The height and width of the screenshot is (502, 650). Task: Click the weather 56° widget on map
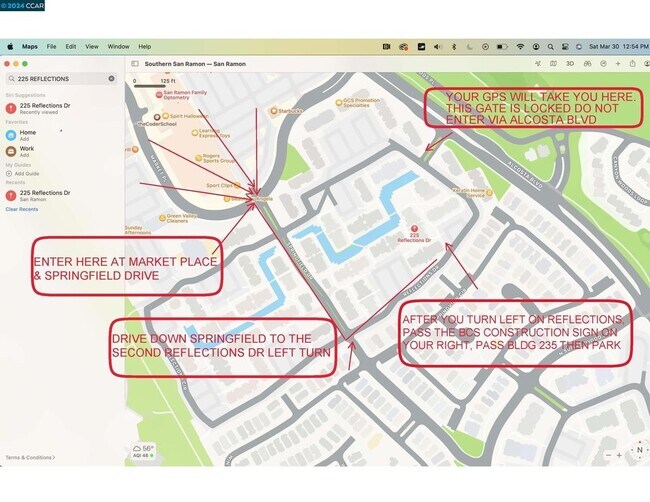[143, 451]
